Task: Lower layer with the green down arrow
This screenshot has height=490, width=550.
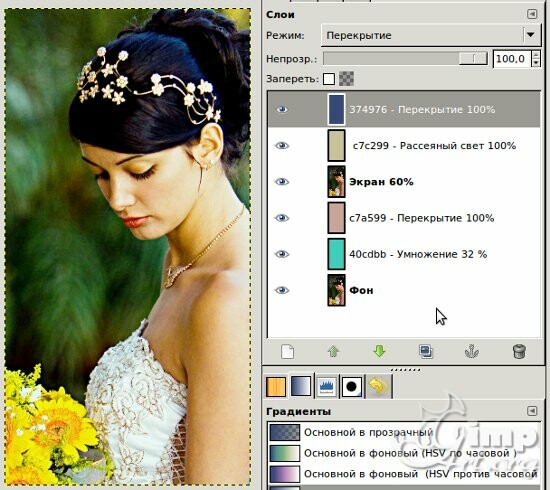Action: point(379,351)
